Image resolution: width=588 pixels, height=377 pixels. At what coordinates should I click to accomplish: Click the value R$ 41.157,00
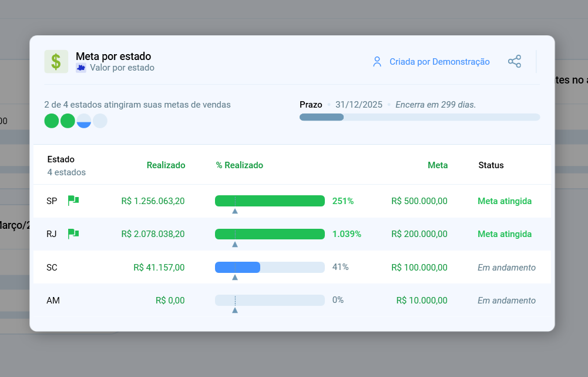pyautogui.click(x=159, y=268)
